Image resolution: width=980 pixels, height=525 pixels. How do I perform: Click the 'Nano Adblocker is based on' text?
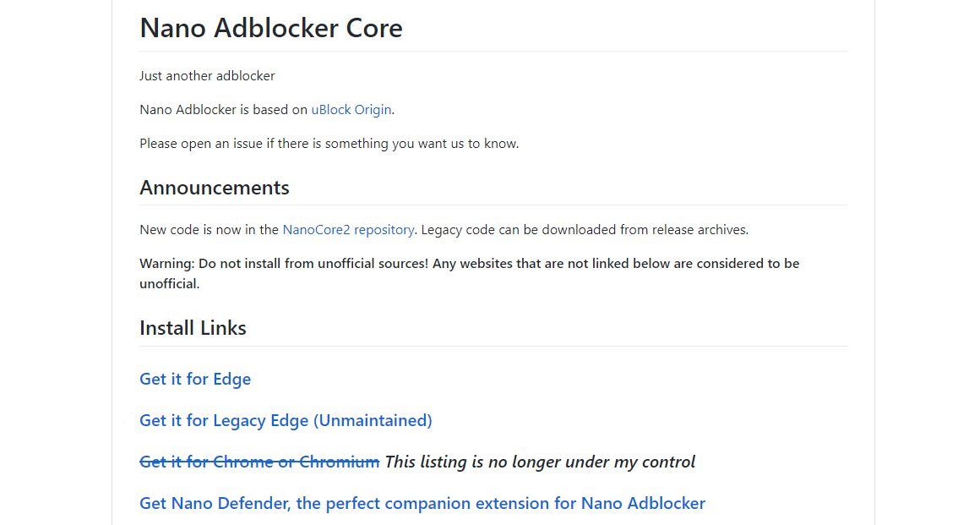click(223, 110)
